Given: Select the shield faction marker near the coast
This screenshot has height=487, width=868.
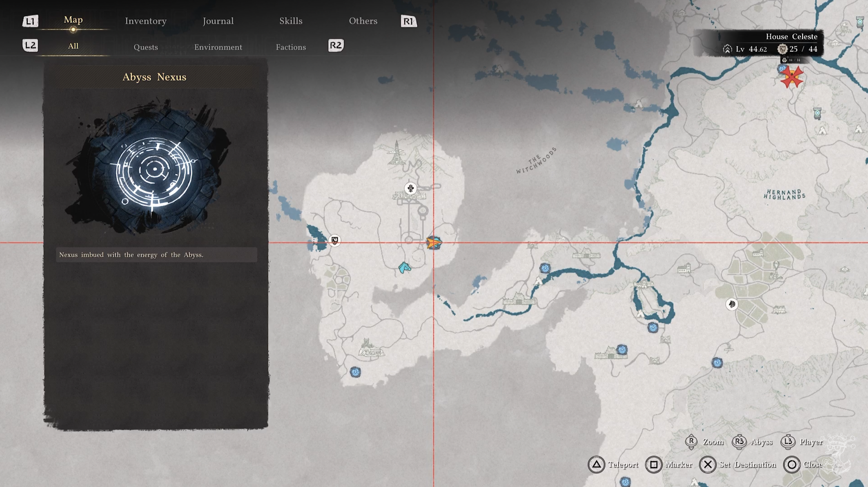Looking at the screenshot, I should pos(334,240).
